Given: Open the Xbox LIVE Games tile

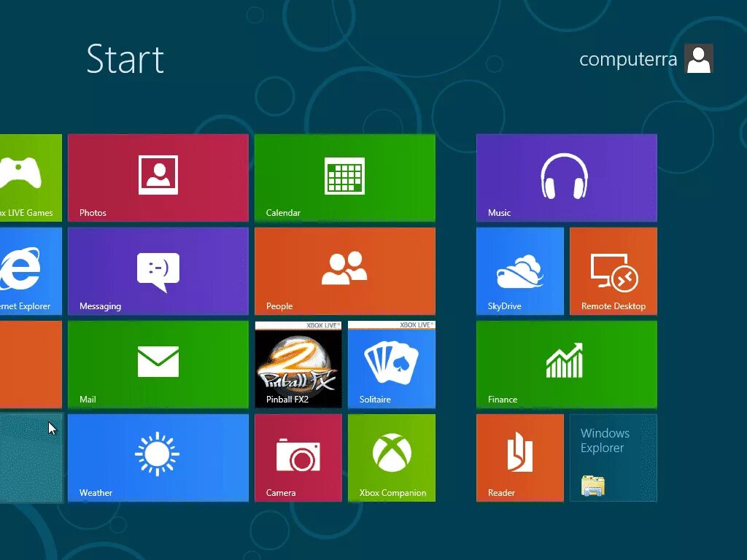Looking at the screenshot, I should pyautogui.click(x=31, y=178).
